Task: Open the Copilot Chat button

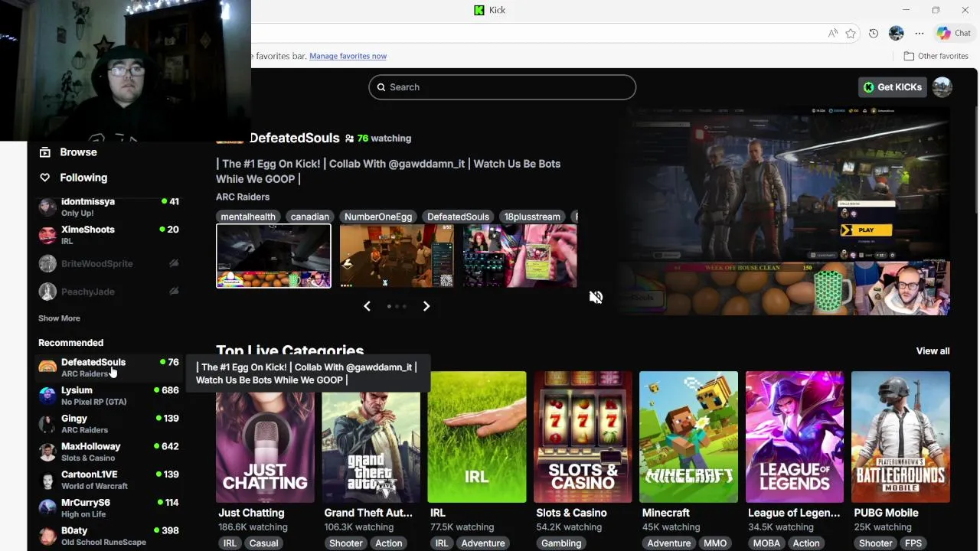Action: (x=954, y=33)
